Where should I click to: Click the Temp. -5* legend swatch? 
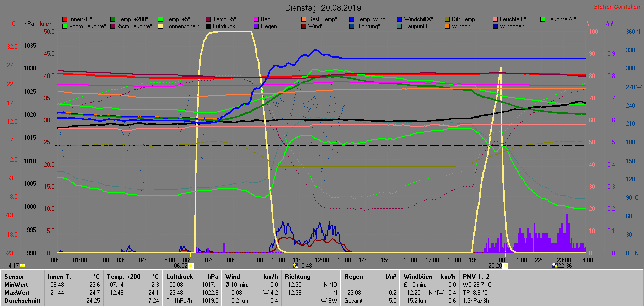208,19
